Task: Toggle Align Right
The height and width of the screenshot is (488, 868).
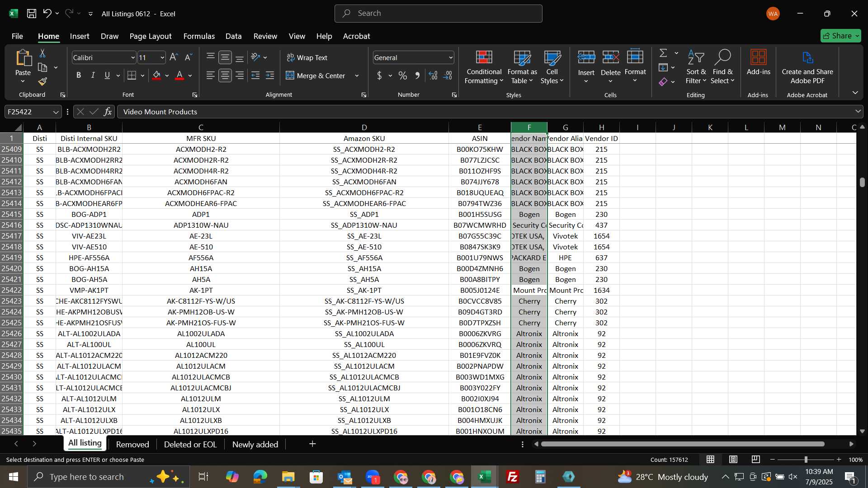Action: pos(240,75)
